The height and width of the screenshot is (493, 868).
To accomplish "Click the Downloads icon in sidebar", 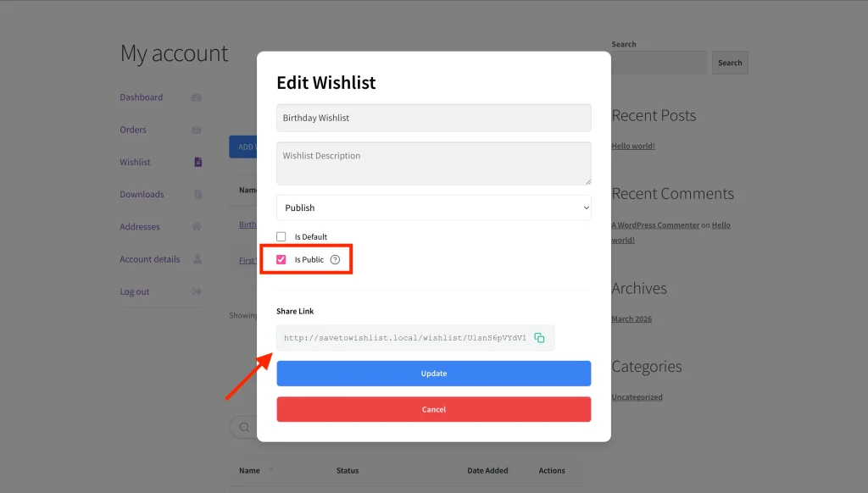I will 196,194.
